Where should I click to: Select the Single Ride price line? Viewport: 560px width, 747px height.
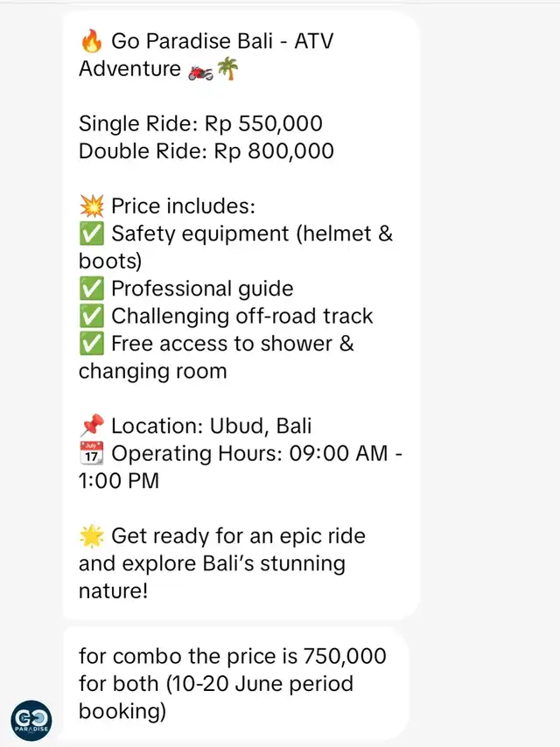(x=200, y=124)
